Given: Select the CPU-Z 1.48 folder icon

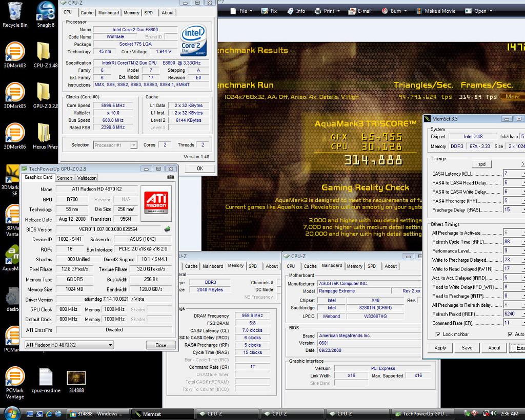Looking at the screenshot, I should point(46,54).
